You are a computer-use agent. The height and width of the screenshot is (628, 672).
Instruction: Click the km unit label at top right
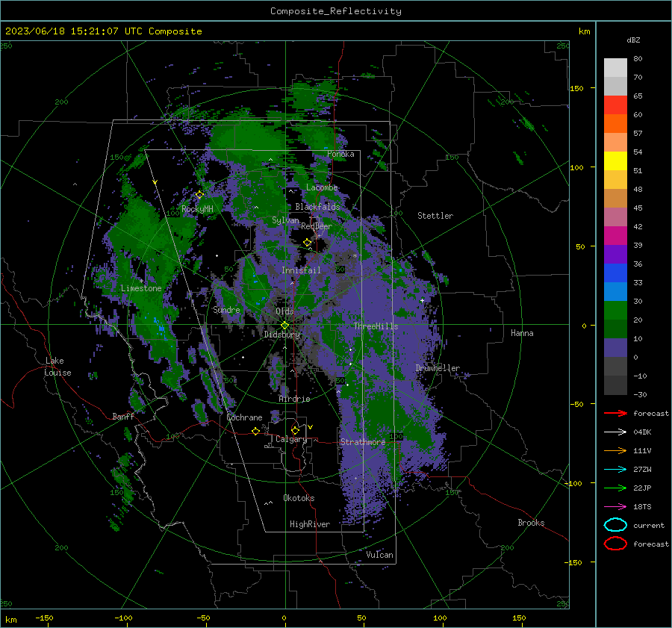584,31
